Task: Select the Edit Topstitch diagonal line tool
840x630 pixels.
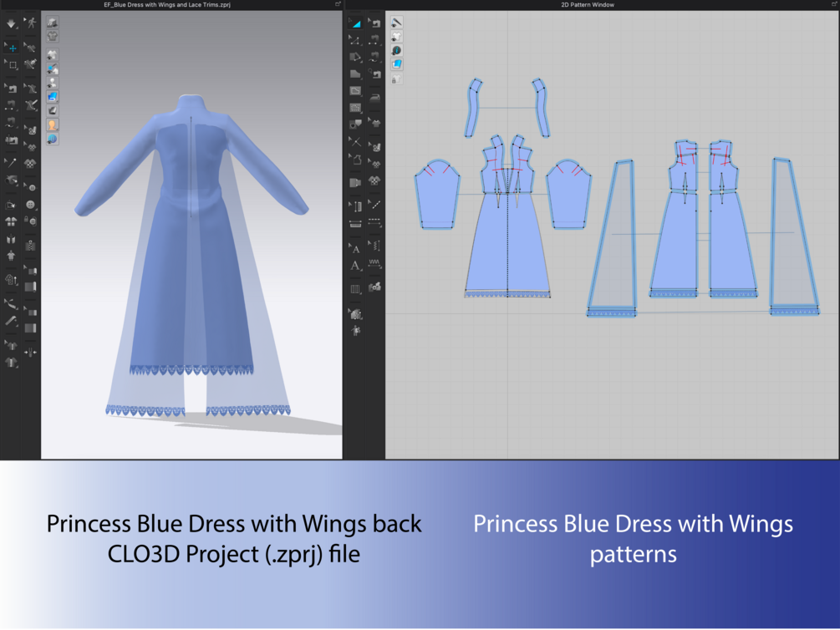Action: [375, 205]
